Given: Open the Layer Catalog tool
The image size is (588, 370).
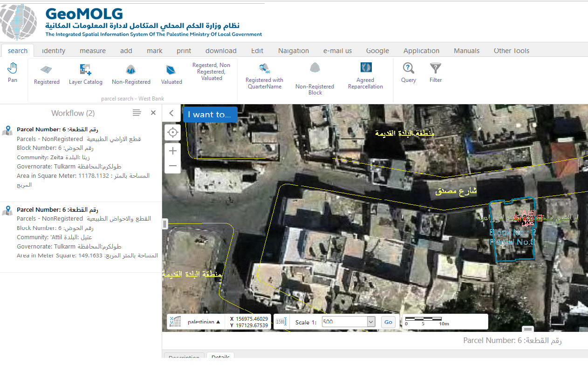Looking at the screenshot, I should tap(86, 75).
